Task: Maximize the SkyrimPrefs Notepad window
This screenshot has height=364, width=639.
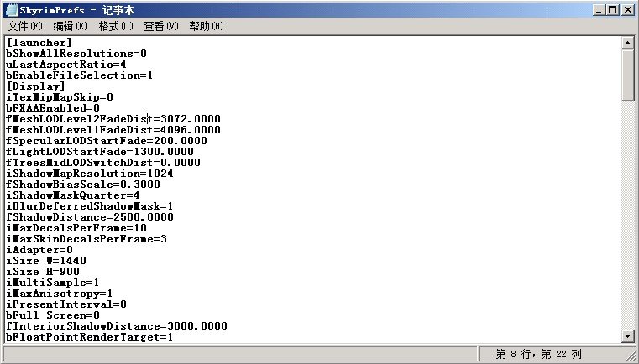Action: (612, 10)
